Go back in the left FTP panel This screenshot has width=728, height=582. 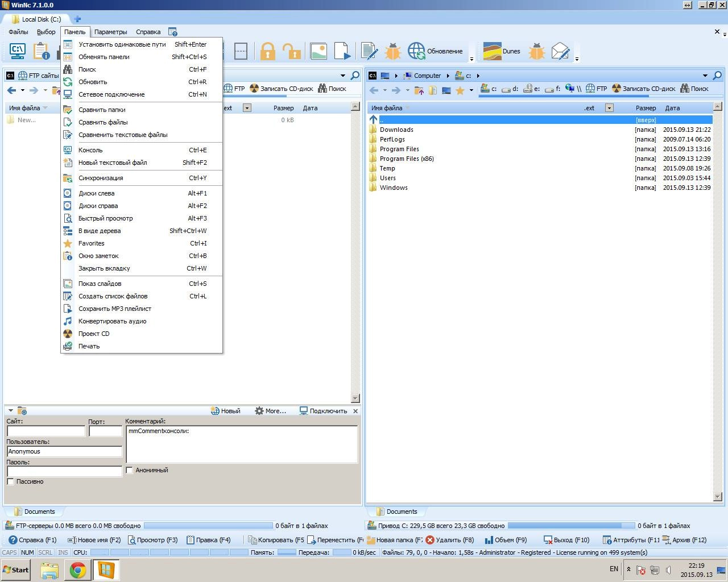(11, 90)
